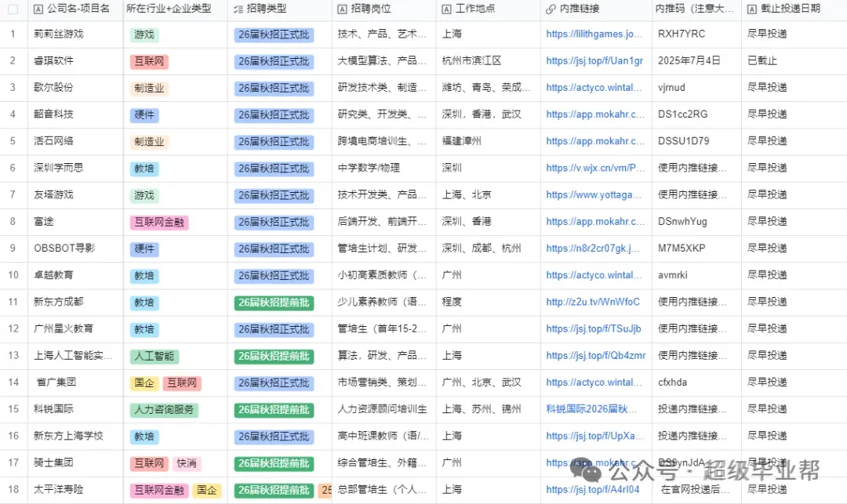847x504 pixels.
Task: Click the 互联网金融 tag in 富途 row
Action: 159,223
